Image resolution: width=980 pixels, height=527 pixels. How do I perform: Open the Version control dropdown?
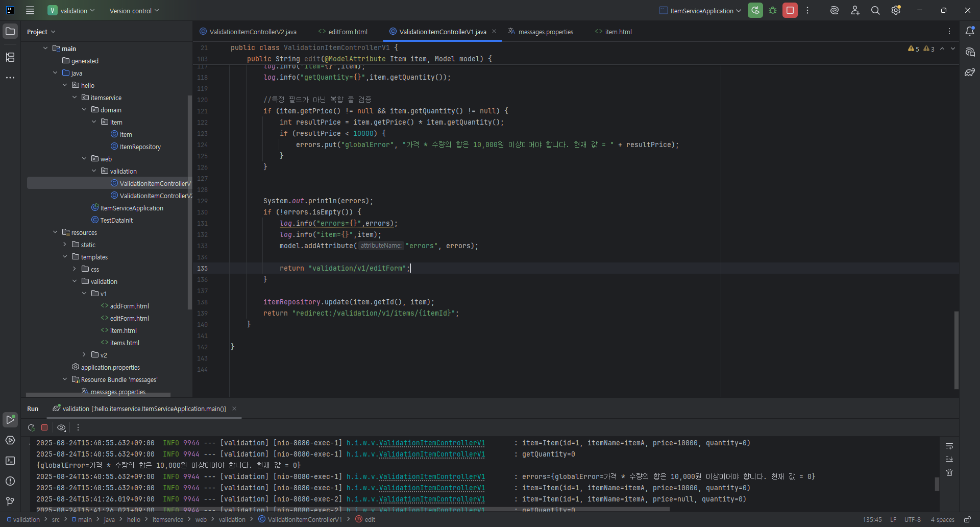point(134,10)
